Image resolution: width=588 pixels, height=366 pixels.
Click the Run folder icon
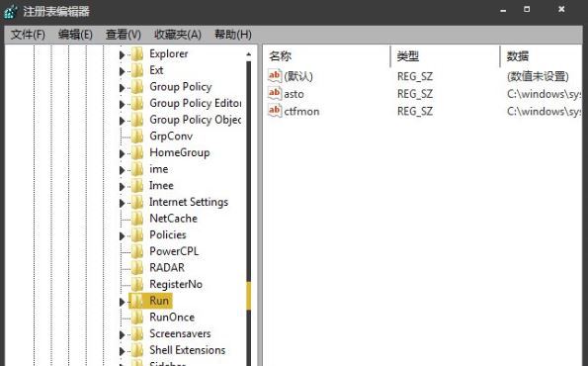(x=137, y=301)
